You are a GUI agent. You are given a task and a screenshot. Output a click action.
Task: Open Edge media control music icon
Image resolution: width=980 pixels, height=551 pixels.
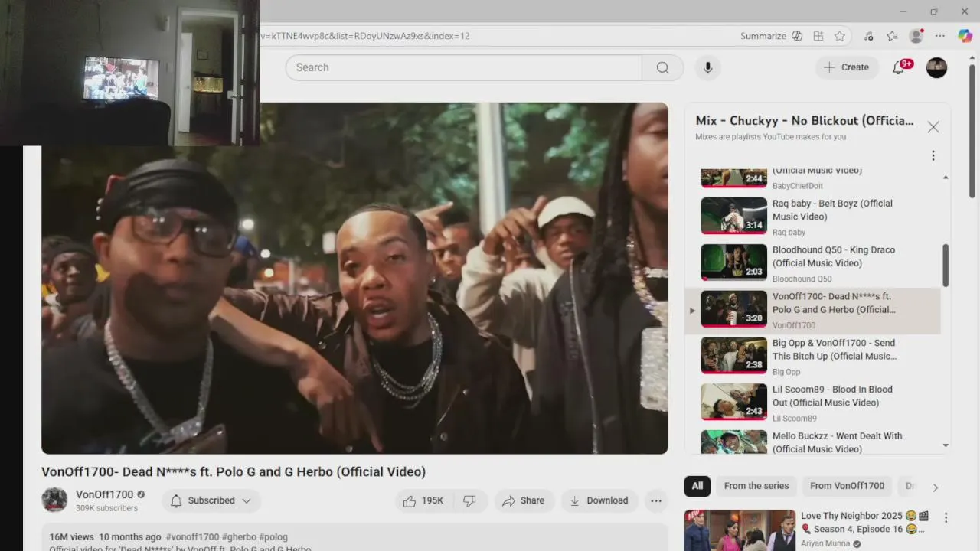(x=868, y=36)
